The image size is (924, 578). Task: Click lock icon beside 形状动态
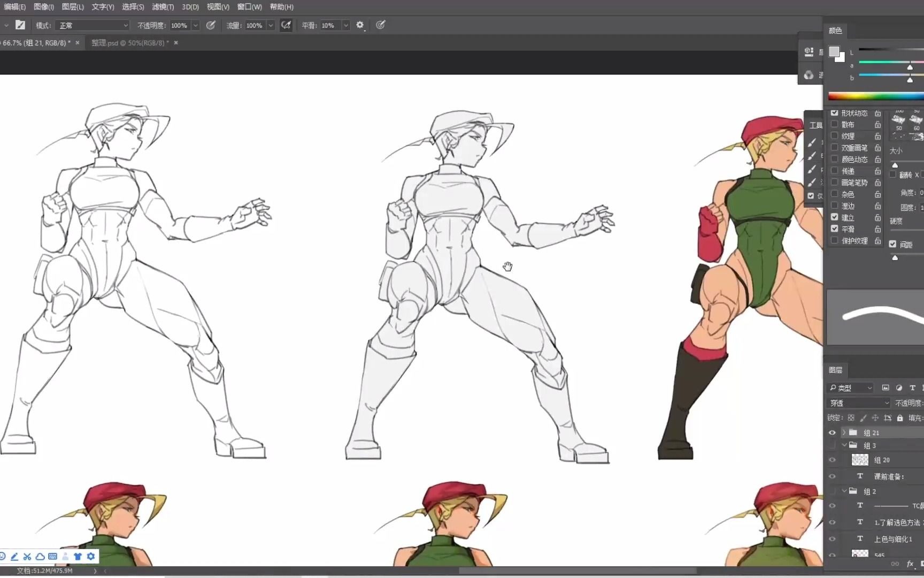[877, 113]
